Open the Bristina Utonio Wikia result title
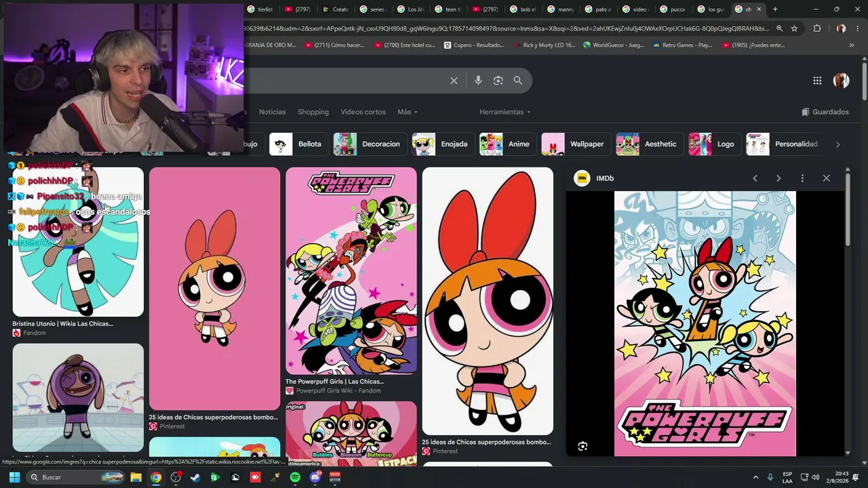The image size is (868, 488). pos(62,324)
